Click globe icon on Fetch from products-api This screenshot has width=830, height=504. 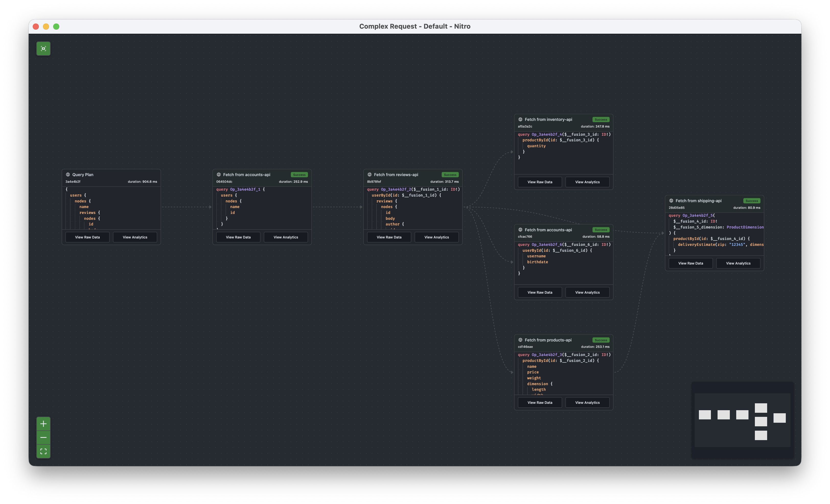click(x=521, y=340)
